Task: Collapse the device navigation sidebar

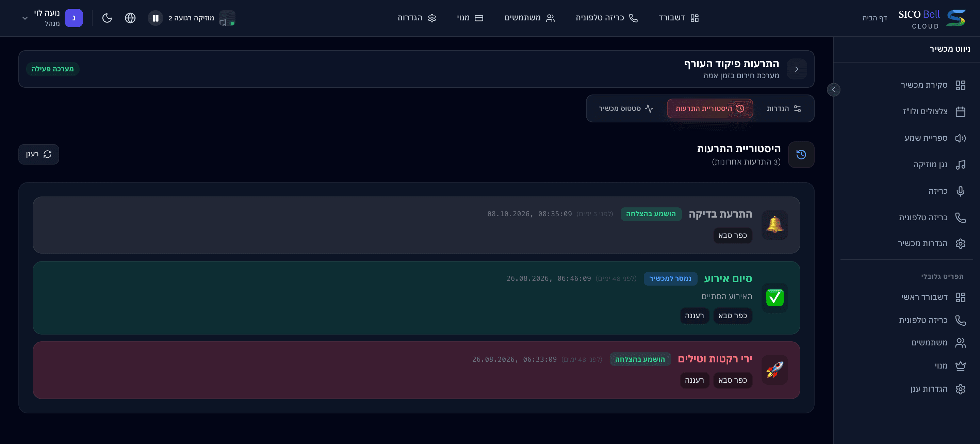Action: tap(833, 90)
